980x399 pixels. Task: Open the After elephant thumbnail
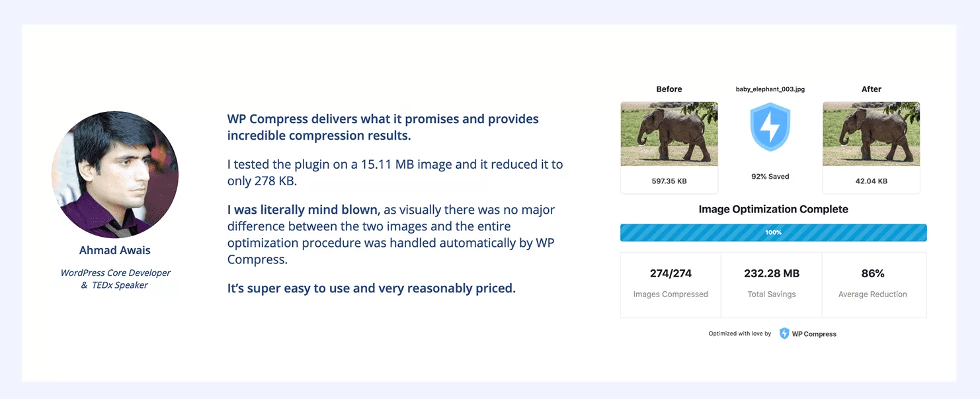tap(871, 134)
